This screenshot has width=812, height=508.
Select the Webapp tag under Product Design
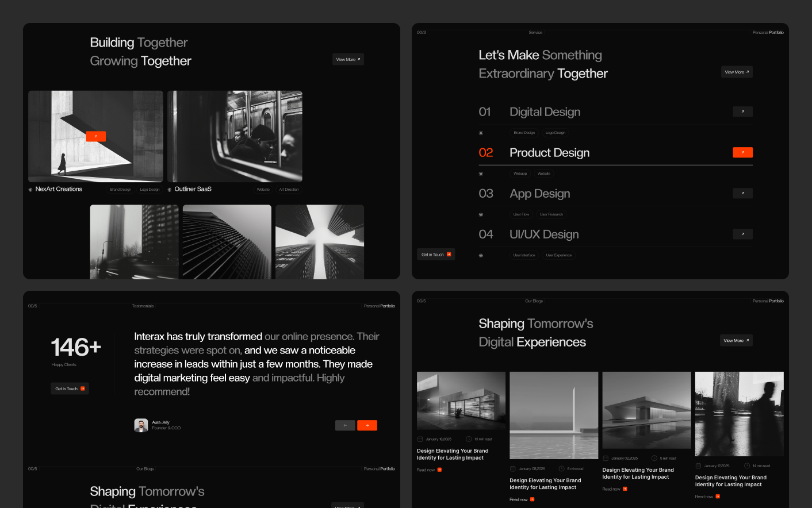[x=520, y=174]
